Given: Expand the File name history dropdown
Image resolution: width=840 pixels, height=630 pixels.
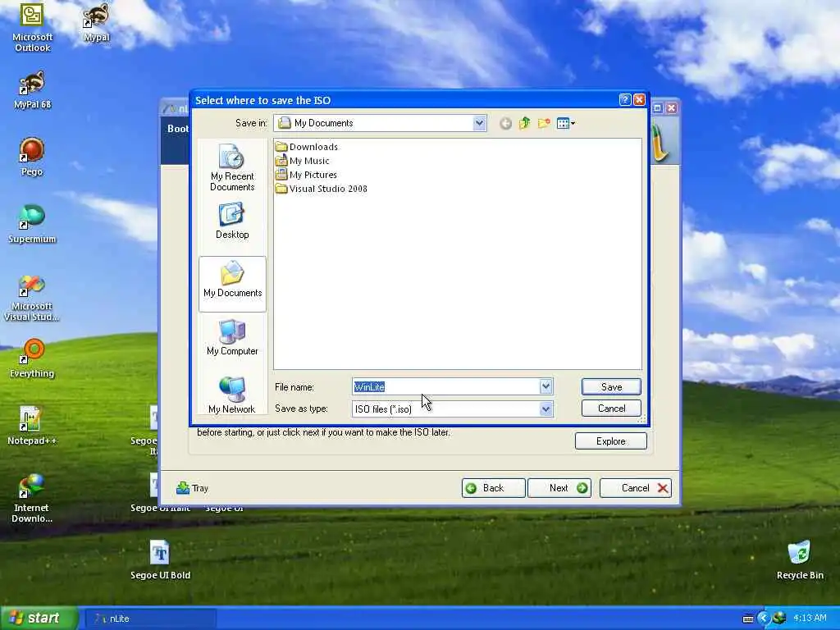Looking at the screenshot, I should tap(546, 387).
